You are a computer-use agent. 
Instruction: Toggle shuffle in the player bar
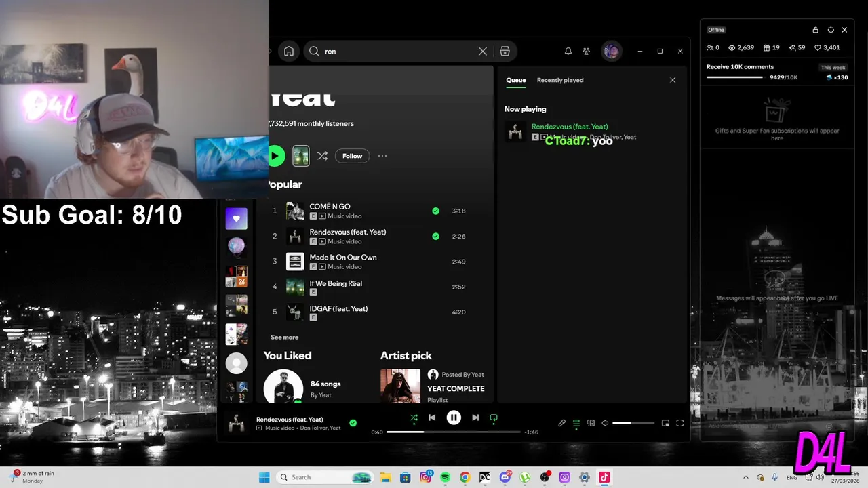pyautogui.click(x=414, y=418)
